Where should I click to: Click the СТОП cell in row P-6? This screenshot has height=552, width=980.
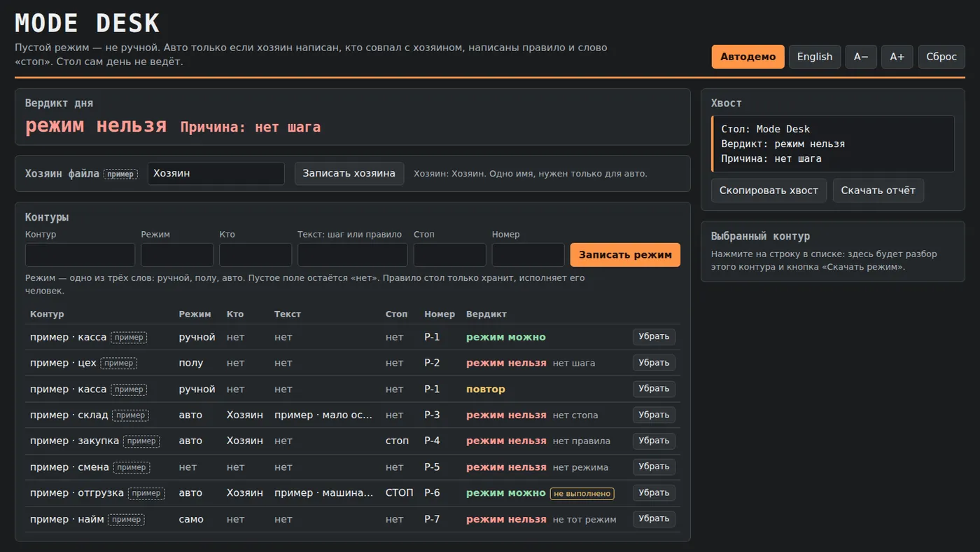[400, 492]
